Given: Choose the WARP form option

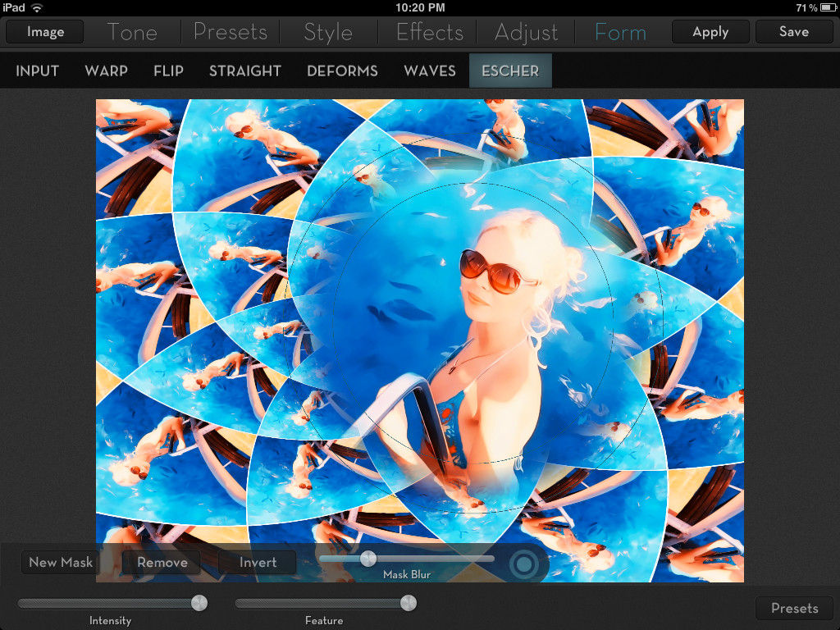Looking at the screenshot, I should pyautogui.click(x=106, y=71).
